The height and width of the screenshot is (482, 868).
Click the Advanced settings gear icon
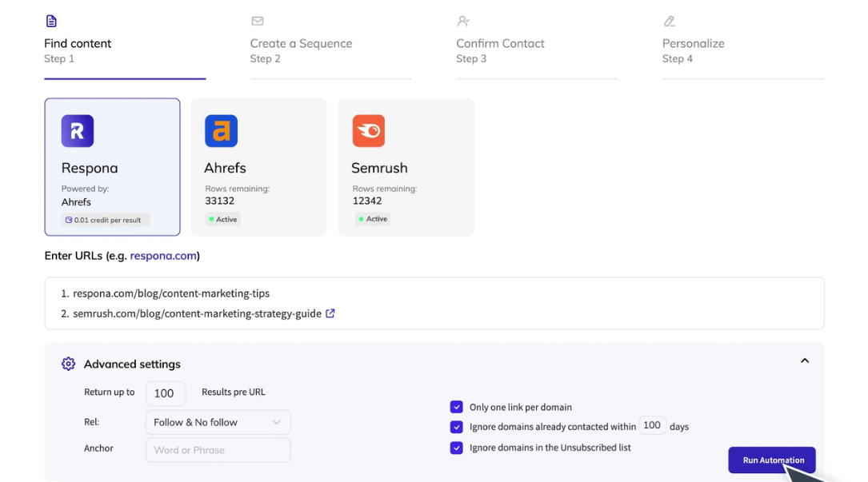[x=68, y=364]
